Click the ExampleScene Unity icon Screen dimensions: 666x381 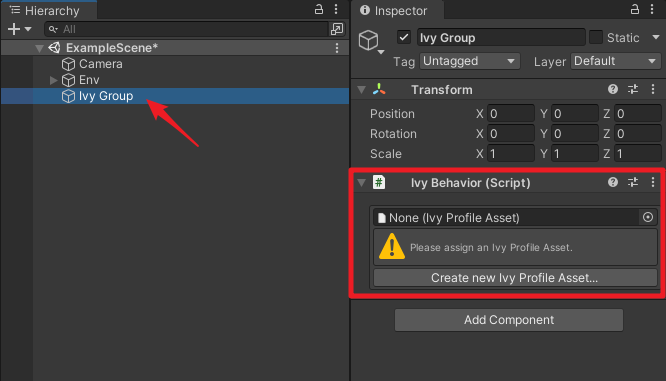54,48
